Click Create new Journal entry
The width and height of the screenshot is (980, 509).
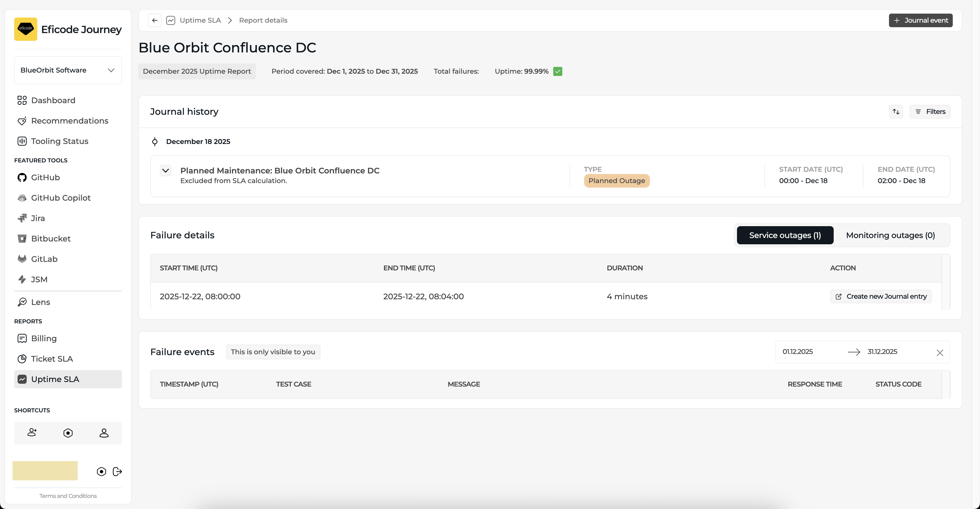click(881, 296)
